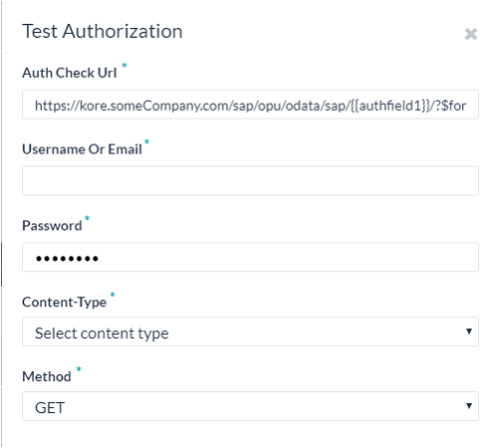Click the Content-Type label
Viewport: 500px width, 448px height.
click(65, 303)
